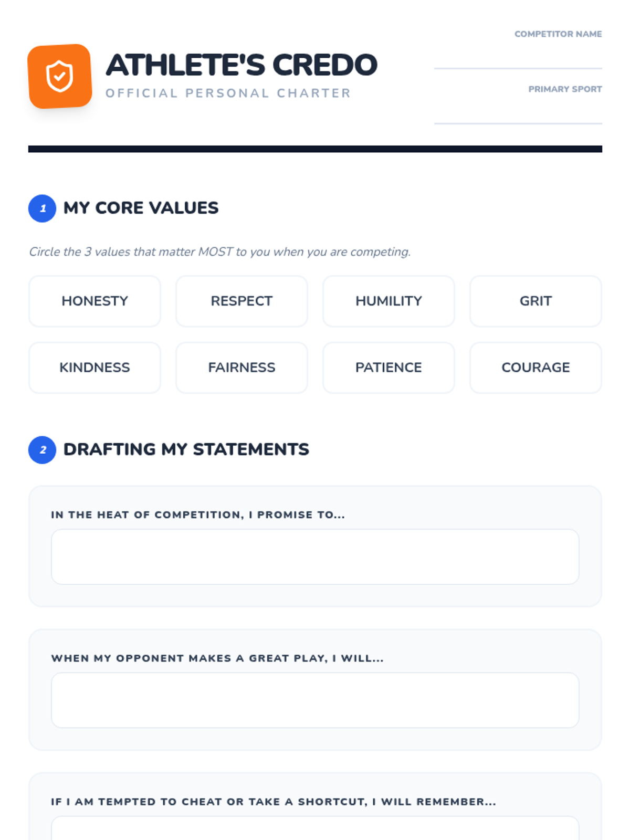Click the blue number 1 badge

pyautogui.click(x=43, y=208)
